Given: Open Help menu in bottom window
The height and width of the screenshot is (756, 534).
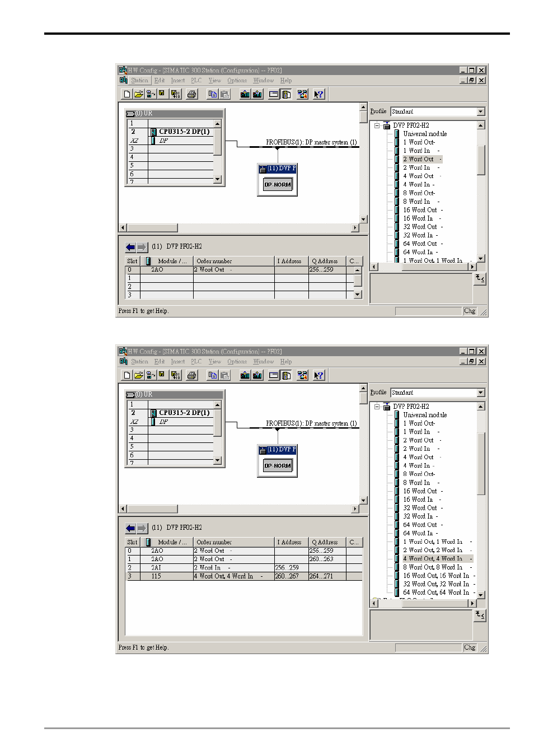Looking at the screenshot, I should (x=286, y=362).
